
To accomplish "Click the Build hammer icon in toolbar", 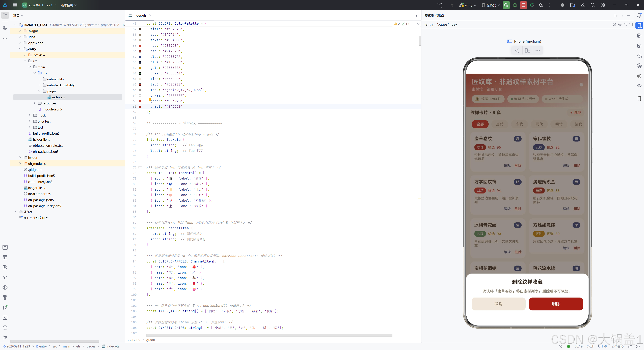I will 440,5.
